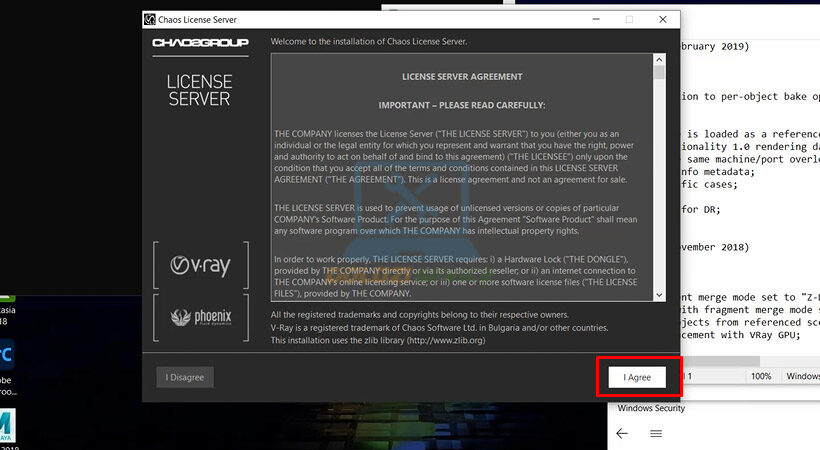Click the Windows Security back arrow

(621, 433)
